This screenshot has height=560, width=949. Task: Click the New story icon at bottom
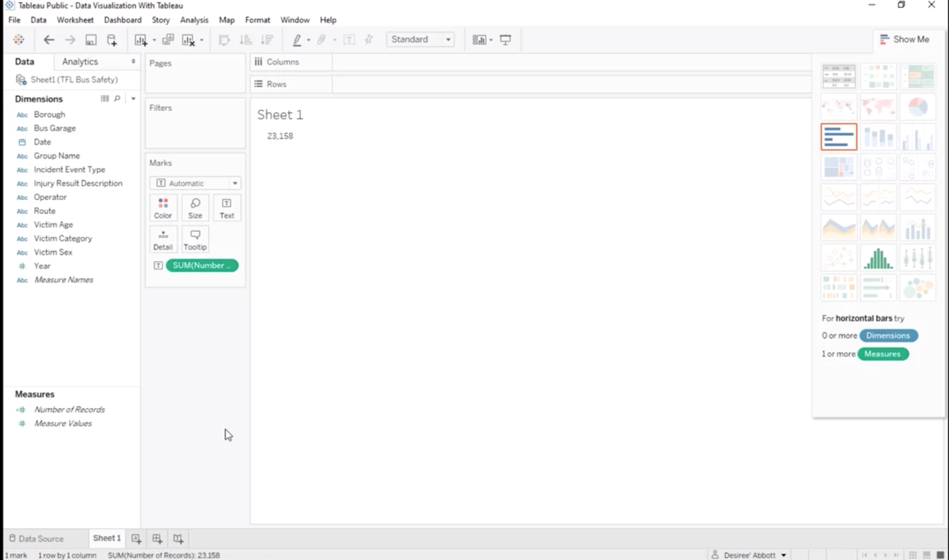(x=178, y=539)
